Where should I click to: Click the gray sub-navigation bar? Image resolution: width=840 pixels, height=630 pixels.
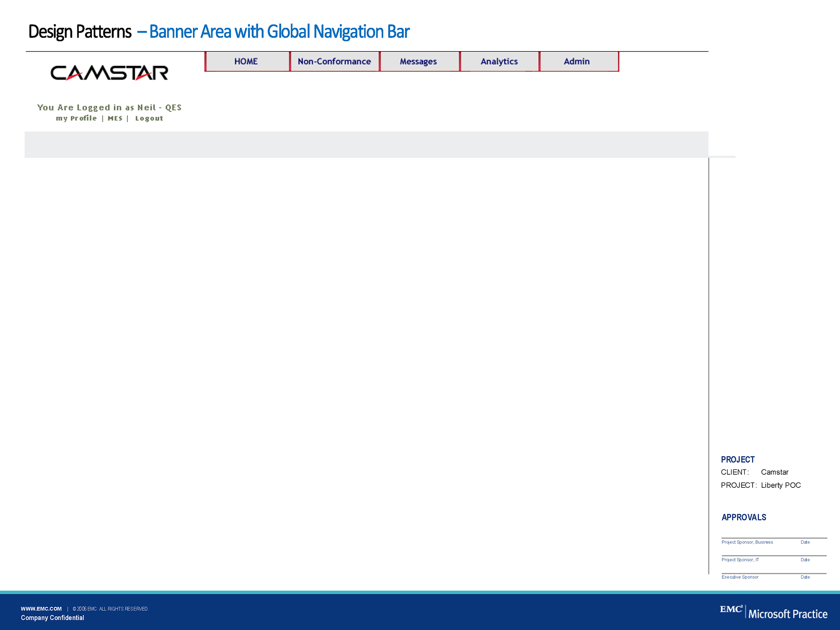(366, 144)
